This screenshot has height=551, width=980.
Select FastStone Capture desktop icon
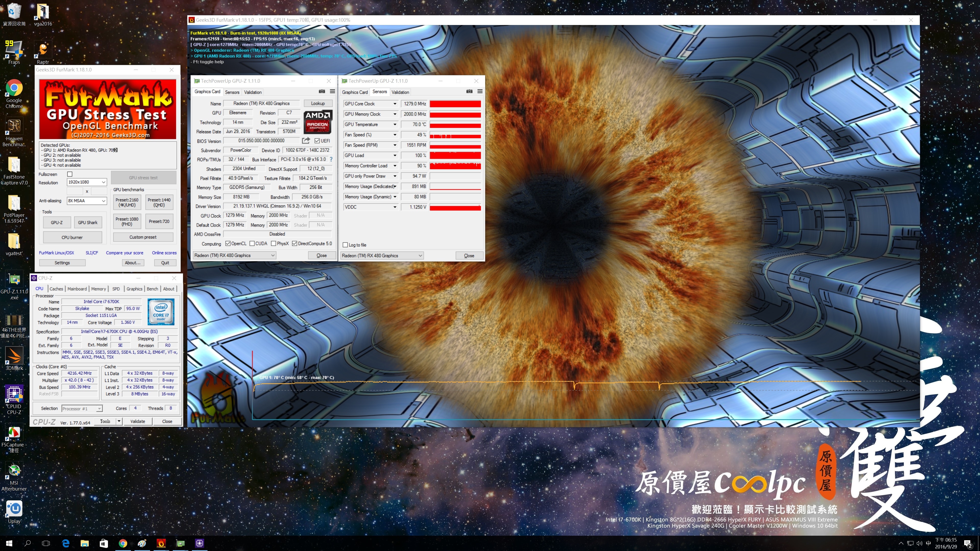coord(14,170)
